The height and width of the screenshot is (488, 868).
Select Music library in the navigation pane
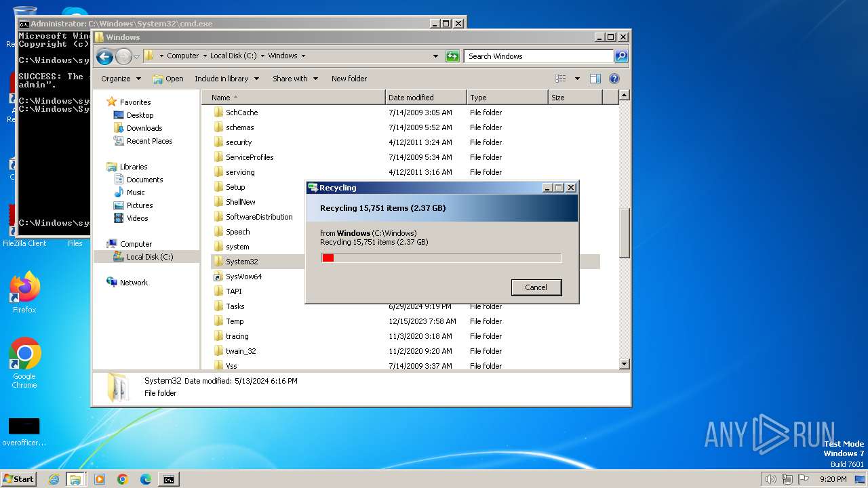136,192
